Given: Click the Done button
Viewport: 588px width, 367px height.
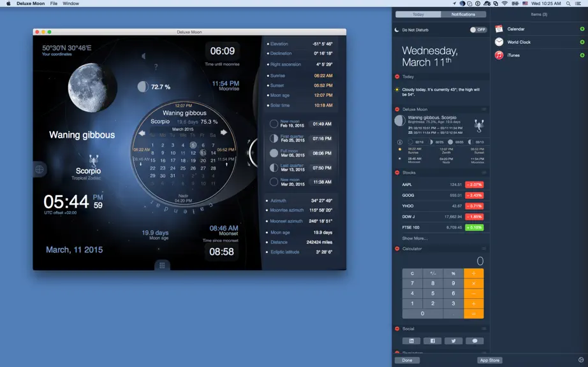Looking at the screenshot, I should point(407,360).
